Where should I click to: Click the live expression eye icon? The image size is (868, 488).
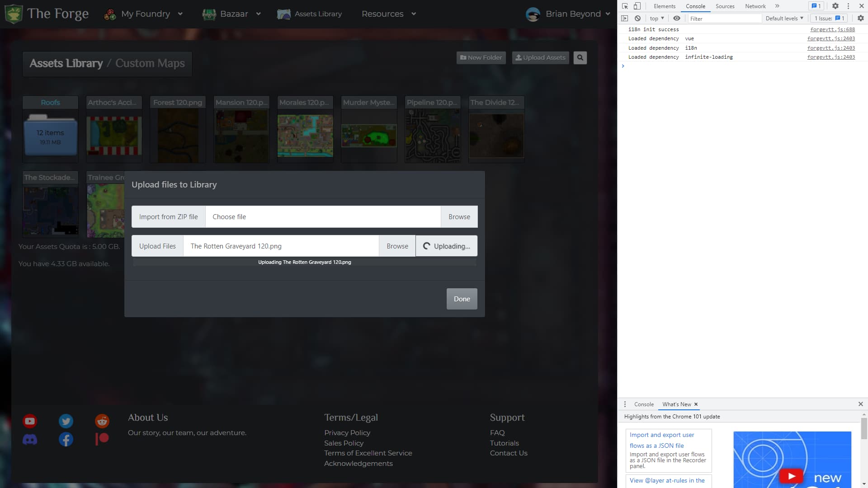677,19
